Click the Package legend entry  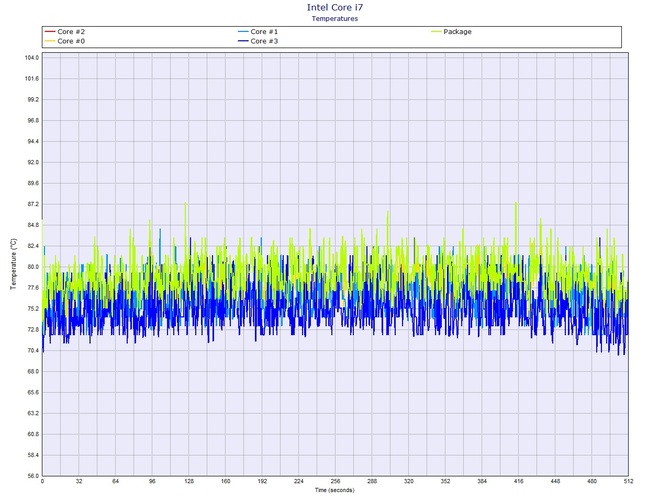[x=451, y=32]
